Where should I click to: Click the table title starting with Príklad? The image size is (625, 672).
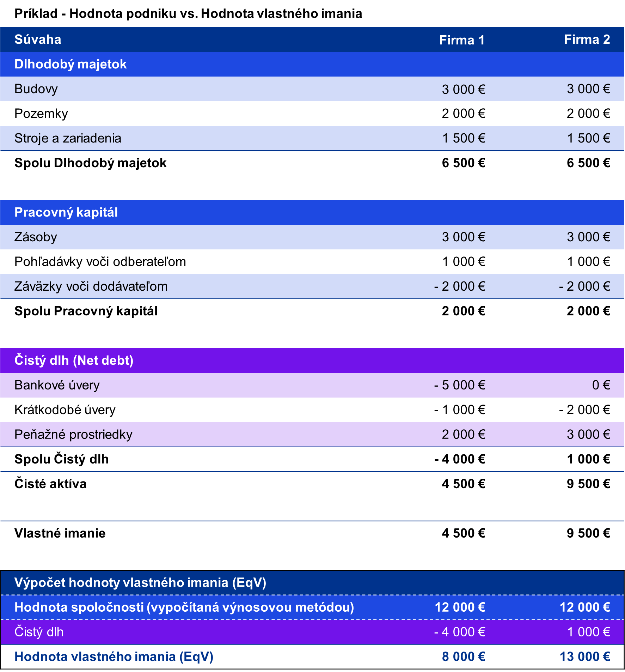tap(188, 14)
